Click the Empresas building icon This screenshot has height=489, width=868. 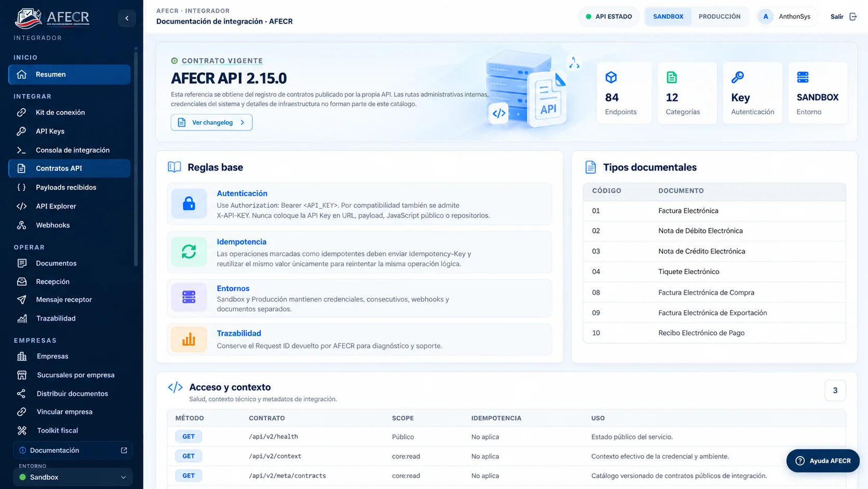tap(22, 356)
